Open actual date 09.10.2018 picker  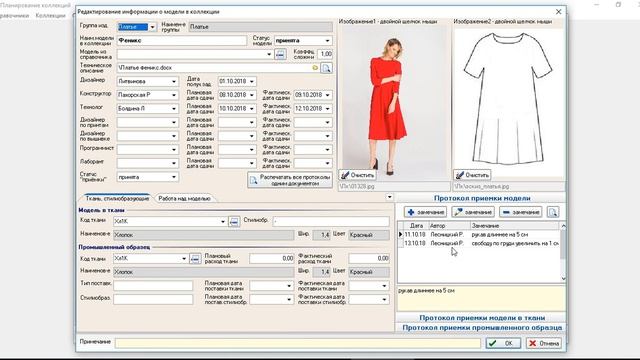click(327, 95)
